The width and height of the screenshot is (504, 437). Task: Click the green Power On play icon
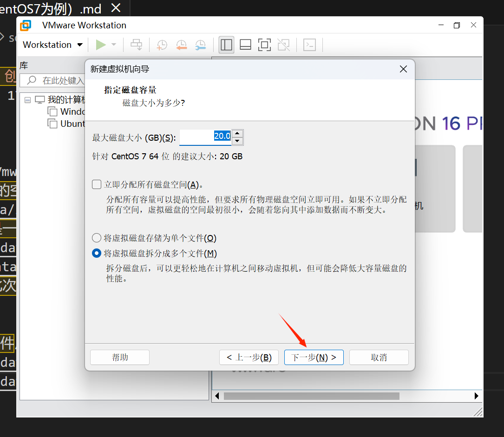100,45
